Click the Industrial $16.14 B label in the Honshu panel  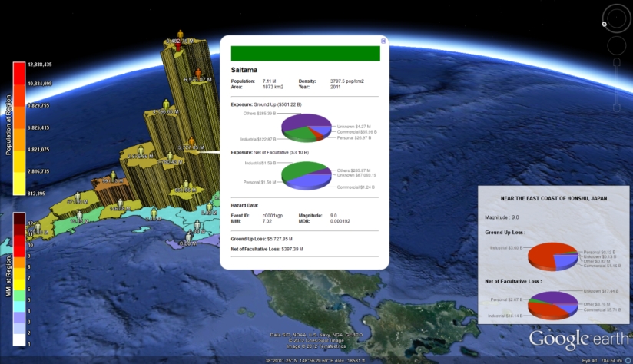click(x=505, y=316)
